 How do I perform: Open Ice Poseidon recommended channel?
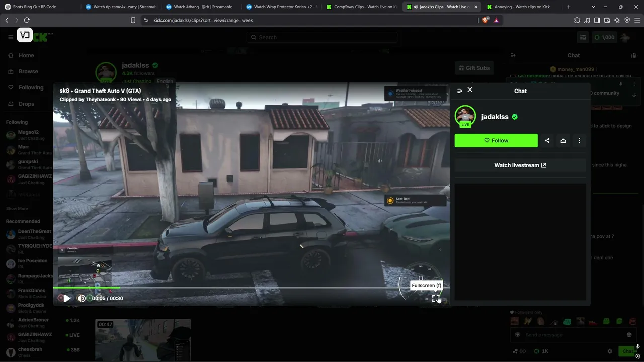point(28,263)
